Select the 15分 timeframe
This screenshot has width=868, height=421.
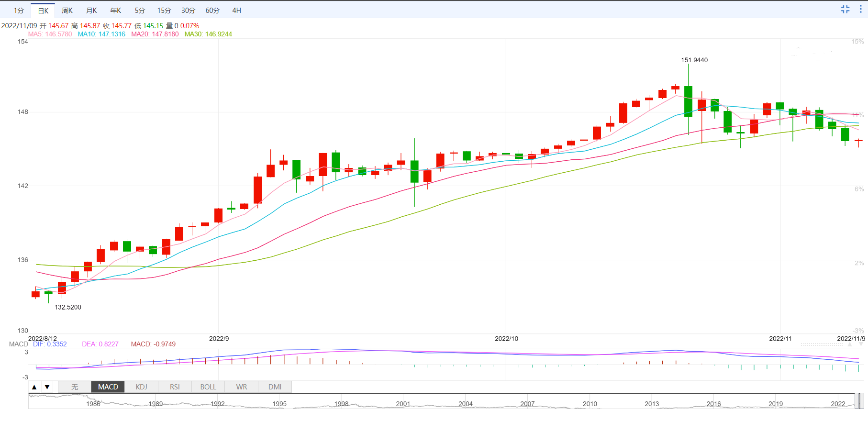(164, 11)
